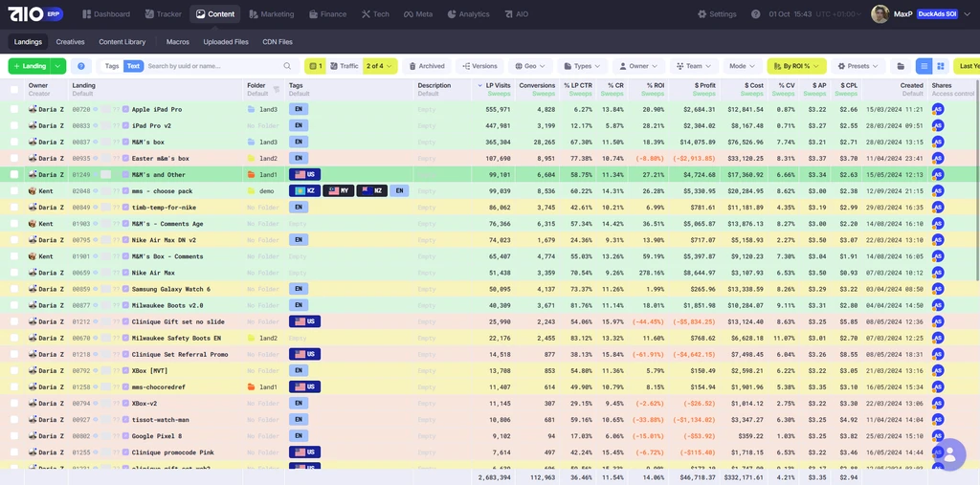The image size is (980, 485).
Task: Switch to grid view layout
Action: tap(940, 66)
